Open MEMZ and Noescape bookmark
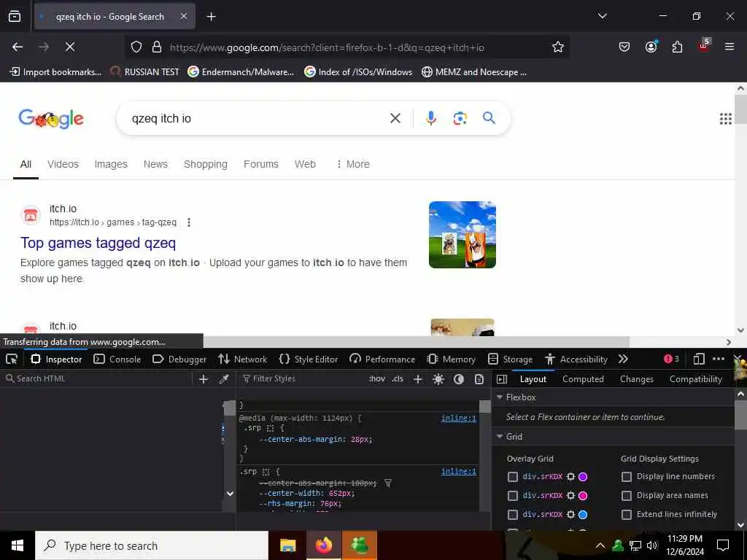 (x=474, y=72)
